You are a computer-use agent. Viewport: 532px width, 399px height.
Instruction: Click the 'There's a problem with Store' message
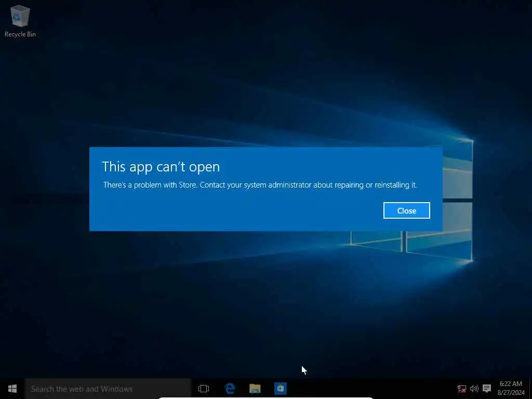(x=260, y=185)
